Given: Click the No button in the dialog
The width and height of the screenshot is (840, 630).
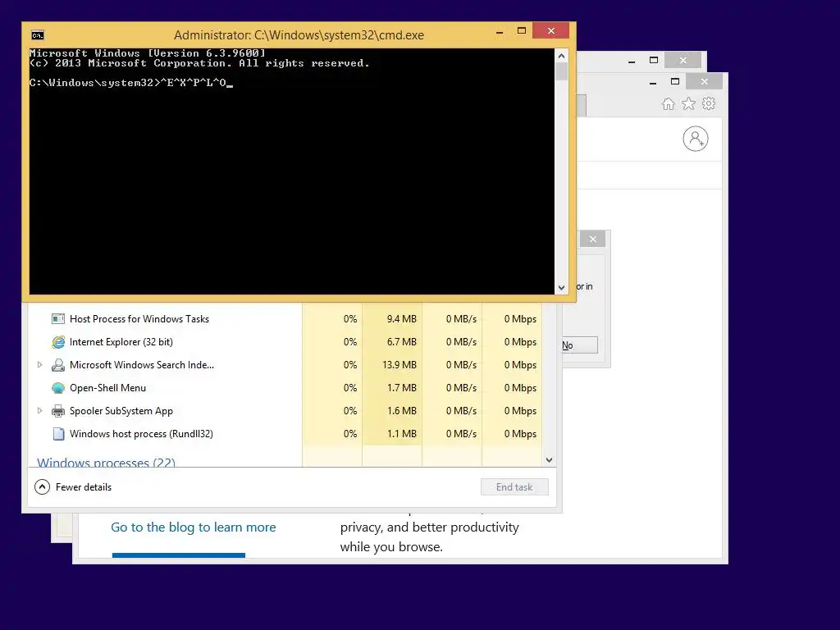Looking at the screenshot, I should pos(580,345).
